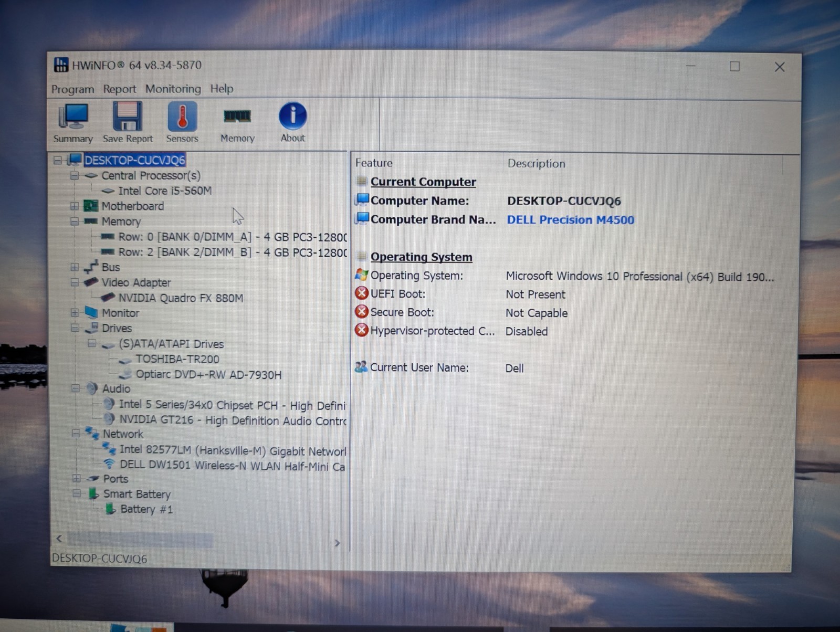Select Intel 5 Series/34x0 Chipset audio
Image resolution: width=840 pixels, height=632 pixels.
point(233,405)
